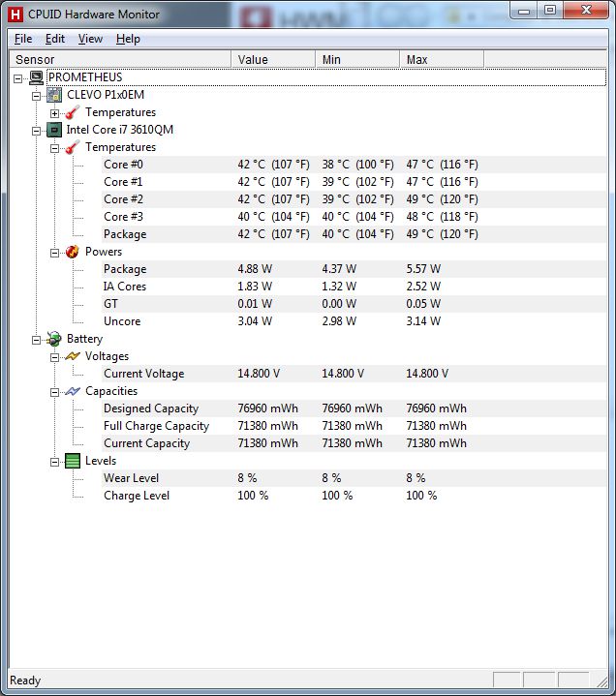Viewport: 616px width, 696px height.
Task: Click the 76960 mWh value in Max column
Action: coord(437,409)
